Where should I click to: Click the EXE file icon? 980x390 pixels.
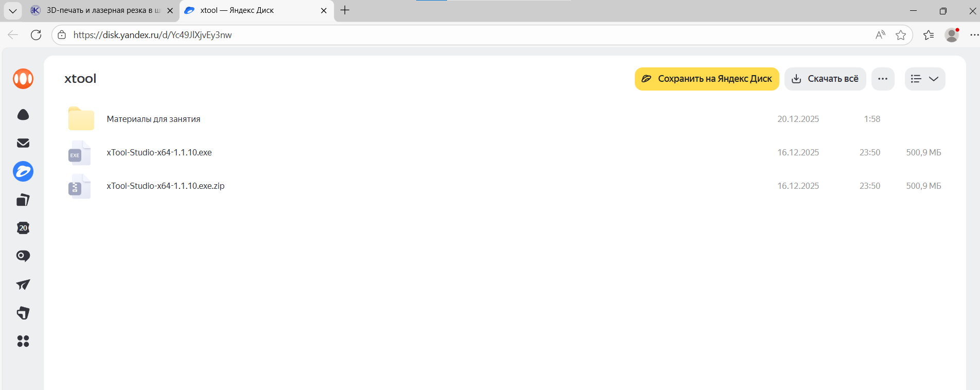pos(79,153)
